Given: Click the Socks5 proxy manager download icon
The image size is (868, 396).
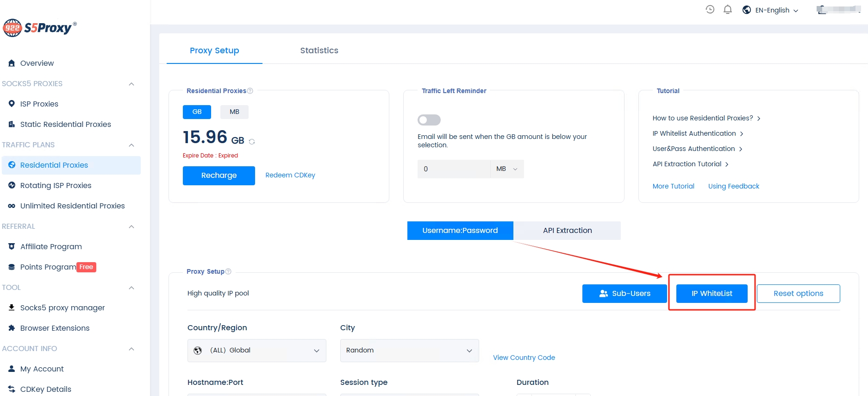Looking at the screenshot, I should [12, 308].
